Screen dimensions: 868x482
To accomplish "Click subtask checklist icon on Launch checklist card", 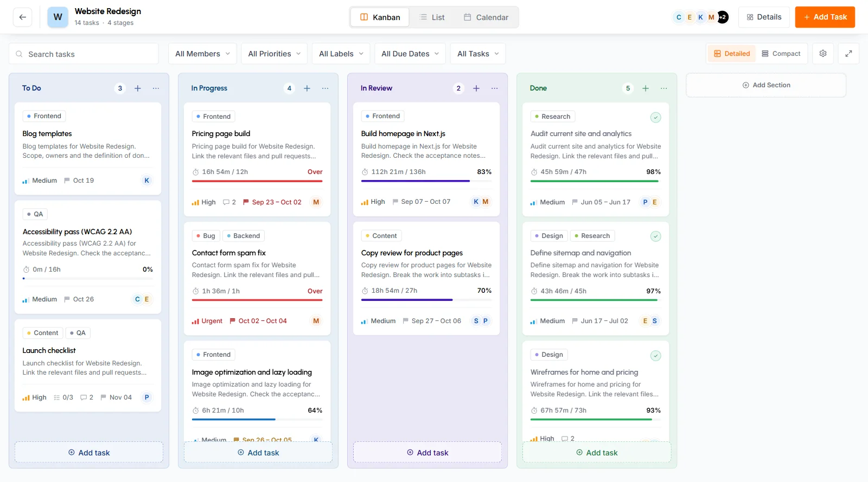I will pyautogui.click(x=57, y=397).
